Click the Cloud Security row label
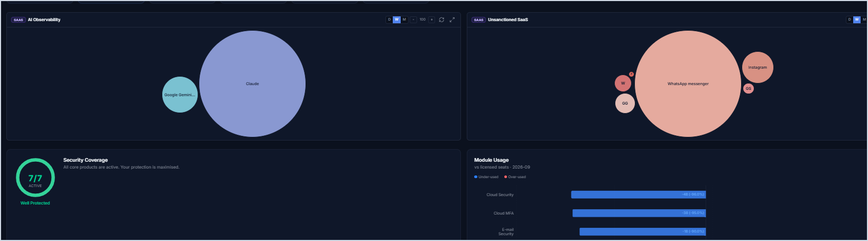The height and width of the screenshot is (241, 868). [500, 194]
